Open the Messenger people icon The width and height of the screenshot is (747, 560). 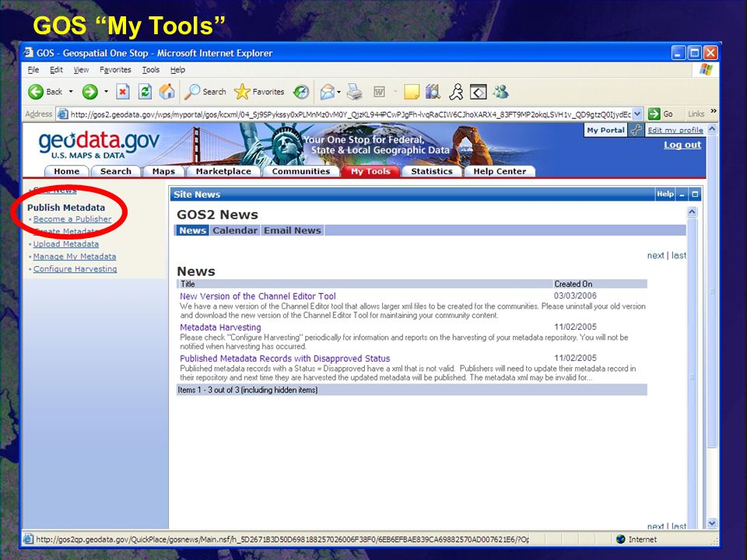pos(500,92)
